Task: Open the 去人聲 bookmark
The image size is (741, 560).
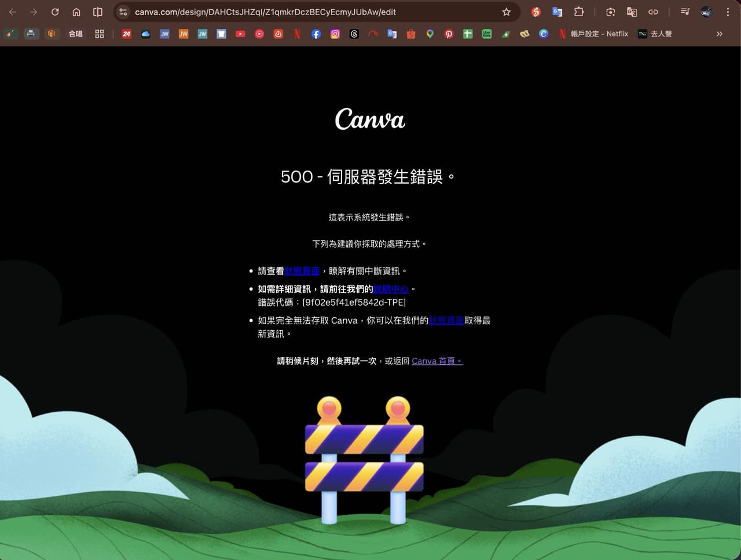Action: coord(655,34)
